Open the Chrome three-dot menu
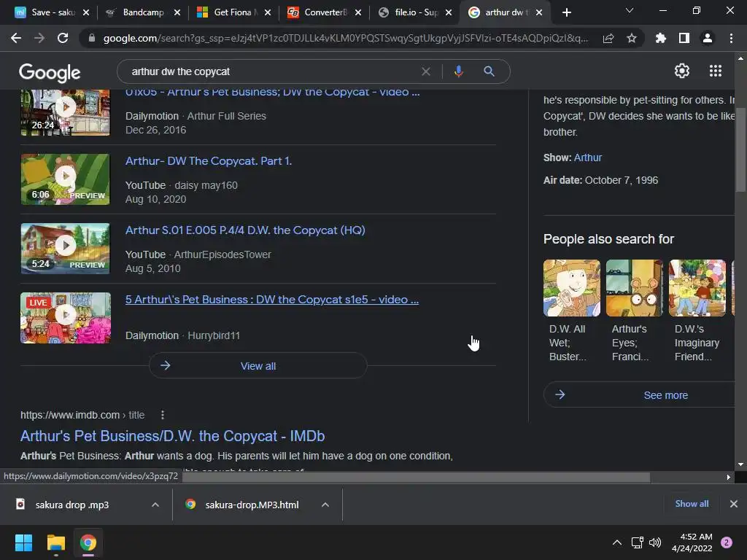This screenshot has width=747, height=560. [731, 38]
